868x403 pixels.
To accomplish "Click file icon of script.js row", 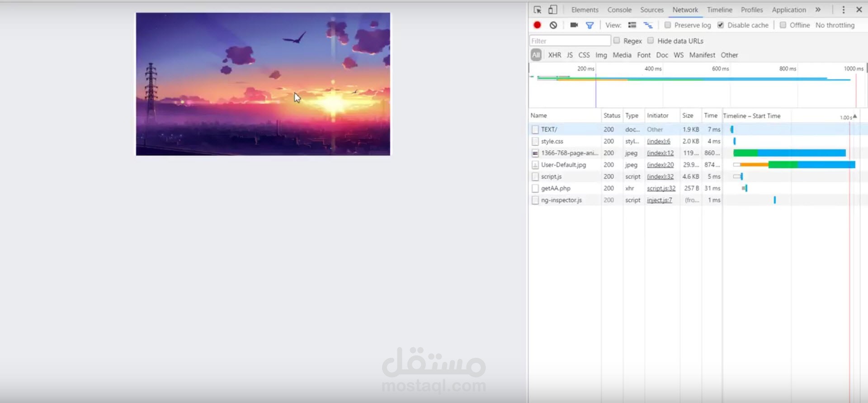I will coord(535,176).
